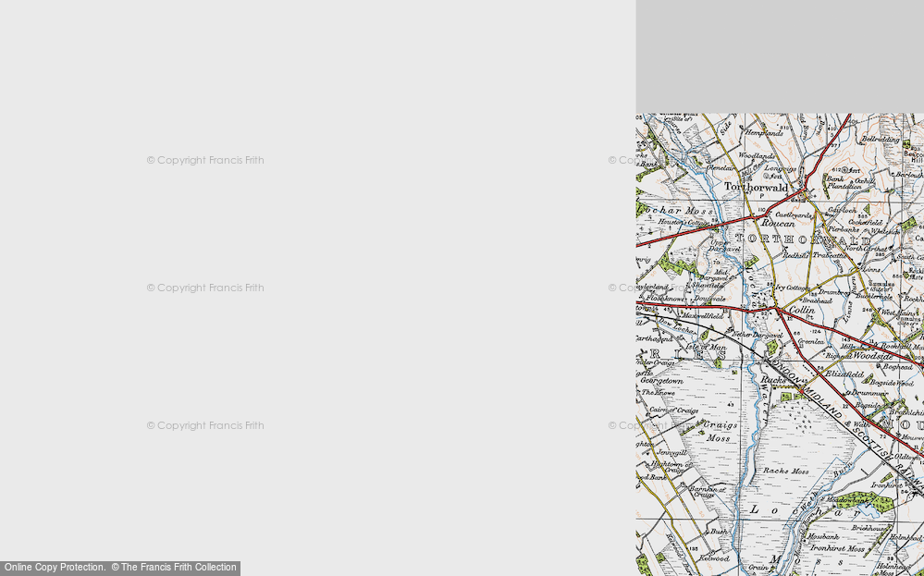Click the Nether Dargavel label

(x=757, y=335)
